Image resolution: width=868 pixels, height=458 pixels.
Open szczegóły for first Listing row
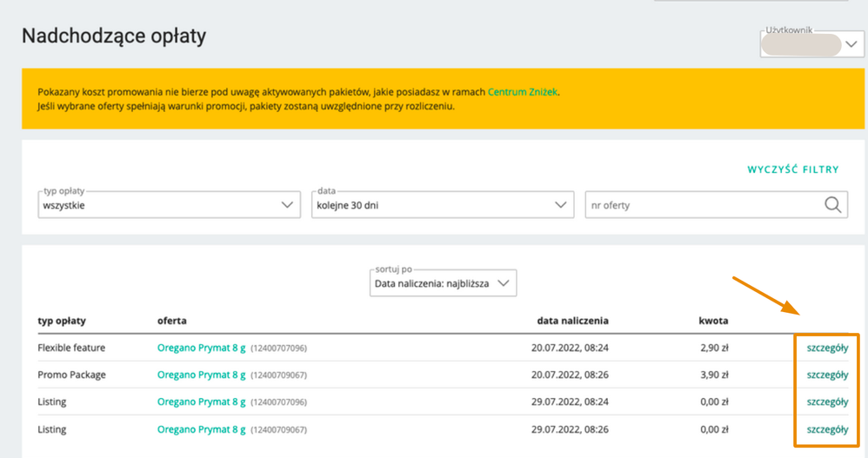(827, 402)
